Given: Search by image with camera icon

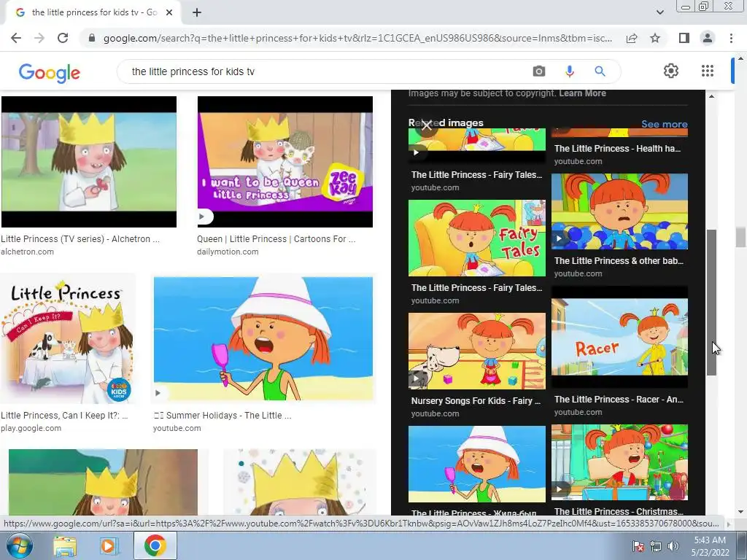Looking at the screenshot, I should pos(539,71).
